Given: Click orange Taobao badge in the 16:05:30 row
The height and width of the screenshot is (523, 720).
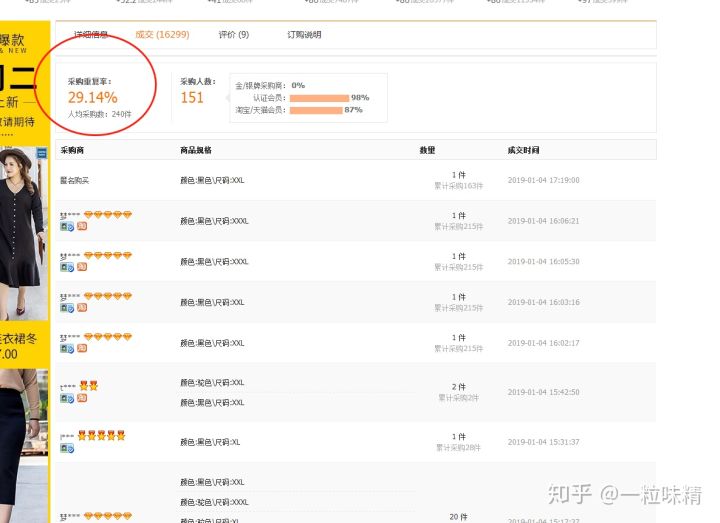Looking at the screenshot, I should pos(82,266).
